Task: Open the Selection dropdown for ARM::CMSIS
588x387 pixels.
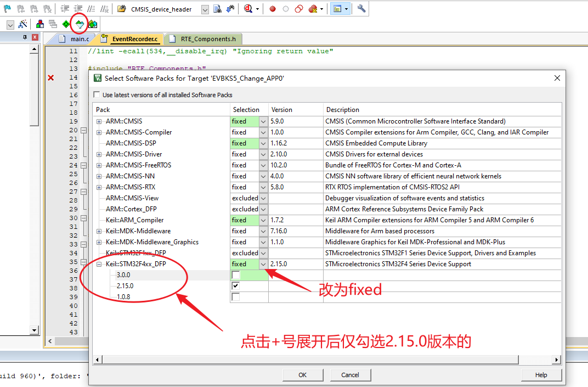Action: pyautogui.click(x=262, y=121)
